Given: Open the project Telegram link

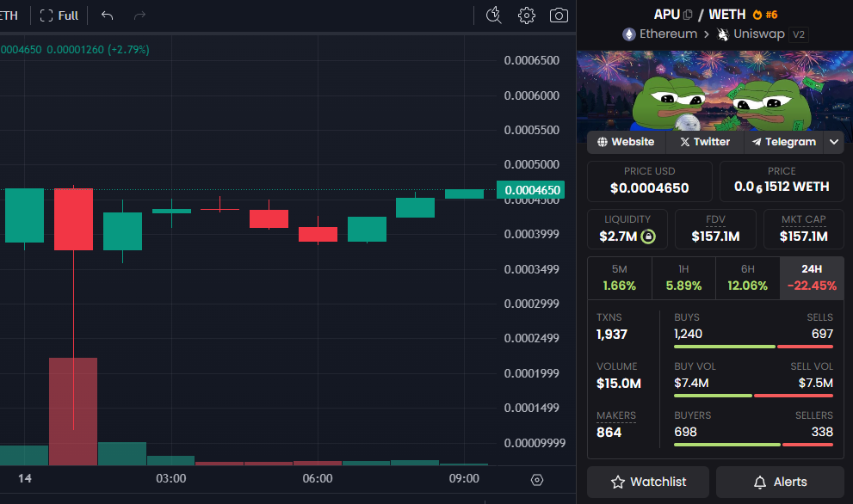Looking at the screenshot, I should coord(783,142).
